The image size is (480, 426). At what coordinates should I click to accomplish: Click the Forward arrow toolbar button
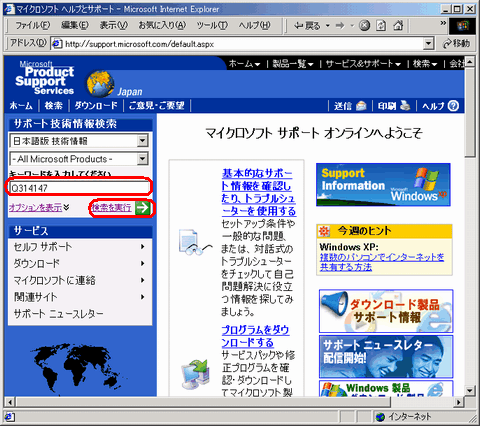coord(340,25)
